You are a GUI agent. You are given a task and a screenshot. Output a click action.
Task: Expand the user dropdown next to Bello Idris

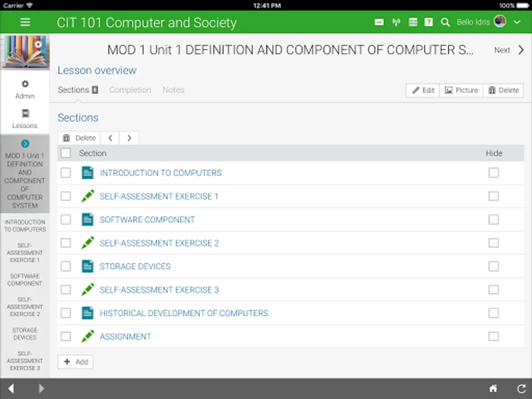click(517, 22)
